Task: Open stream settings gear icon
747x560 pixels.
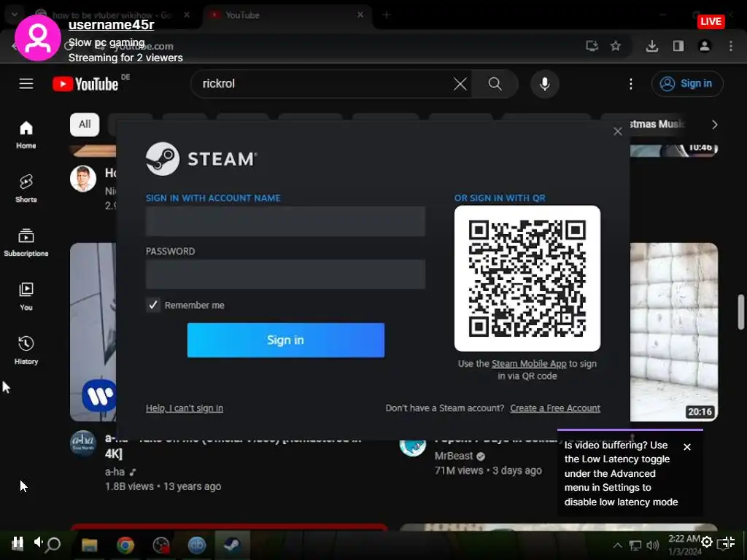Action: coord(707,542)
